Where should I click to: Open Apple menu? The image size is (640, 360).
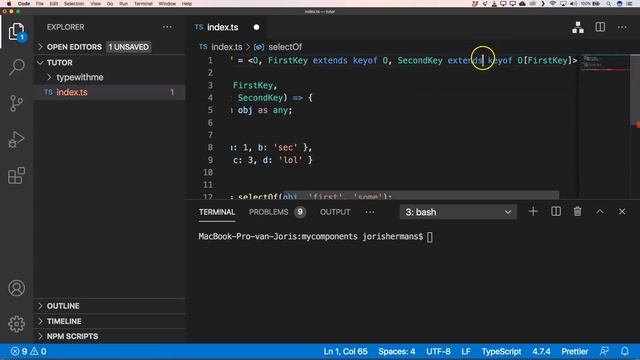click(9, 4)
